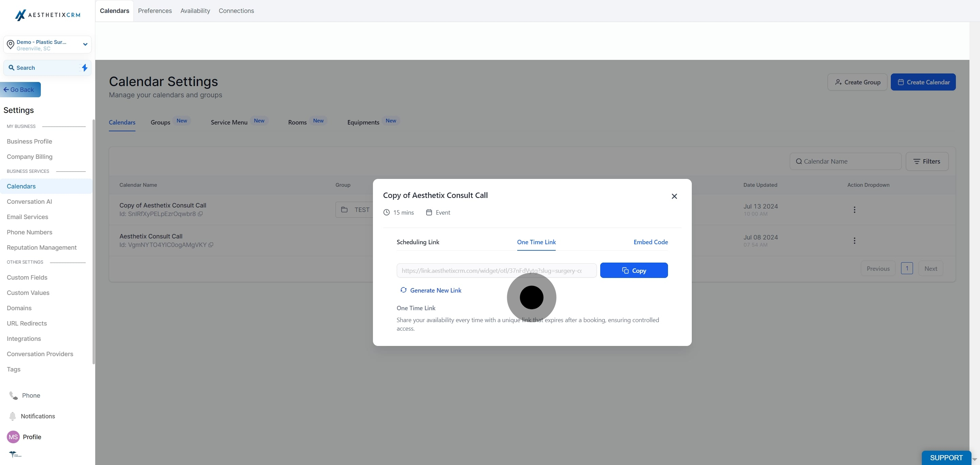Open the Equipments tab
The height and width of the screenshot is (465, 980).
(x=363, y=122)
